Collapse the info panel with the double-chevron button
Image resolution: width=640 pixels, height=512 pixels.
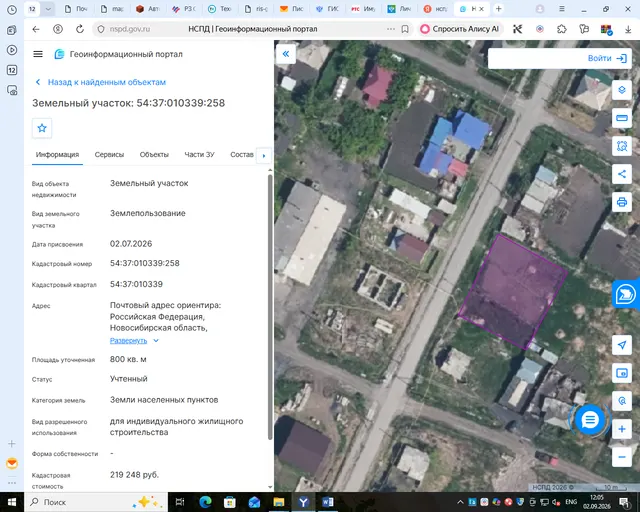[286, 53]
